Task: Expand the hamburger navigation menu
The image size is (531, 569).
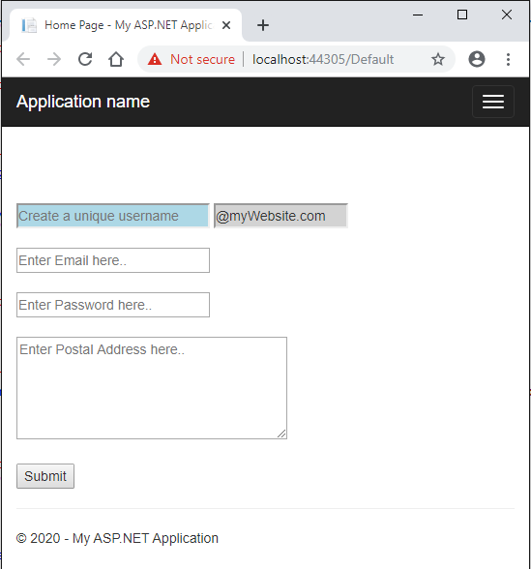Action: click(x=493, y=102)
